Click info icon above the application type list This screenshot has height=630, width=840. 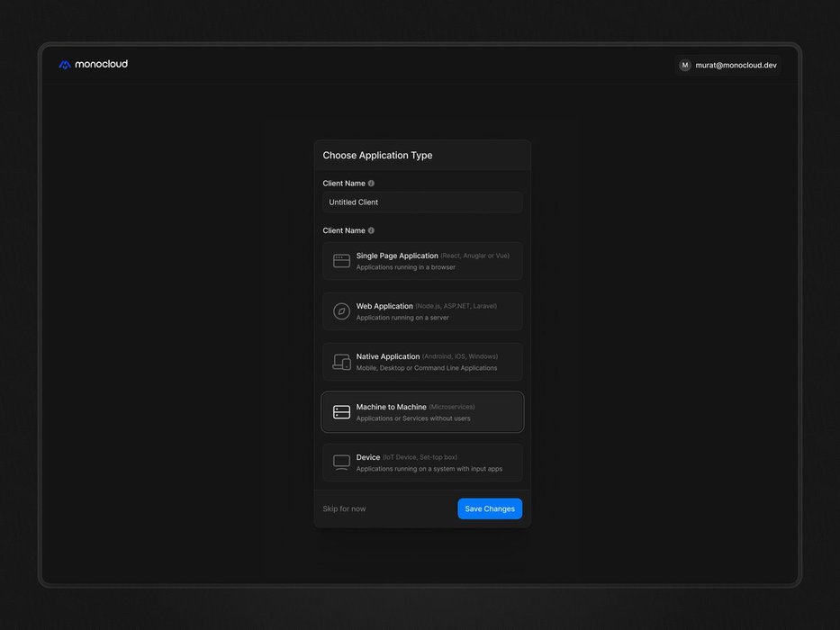[x=371, y=230]
